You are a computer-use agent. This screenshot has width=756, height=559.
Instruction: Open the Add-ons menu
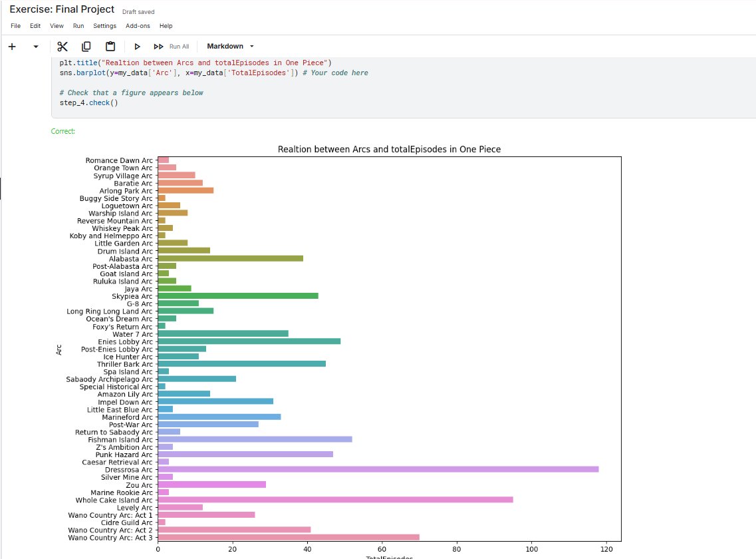(138, 25)
